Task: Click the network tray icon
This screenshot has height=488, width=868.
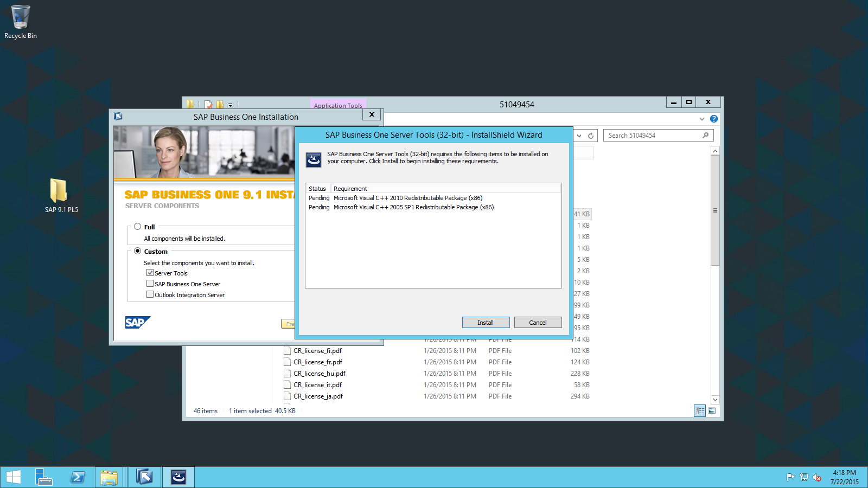Action: [803, 477]
